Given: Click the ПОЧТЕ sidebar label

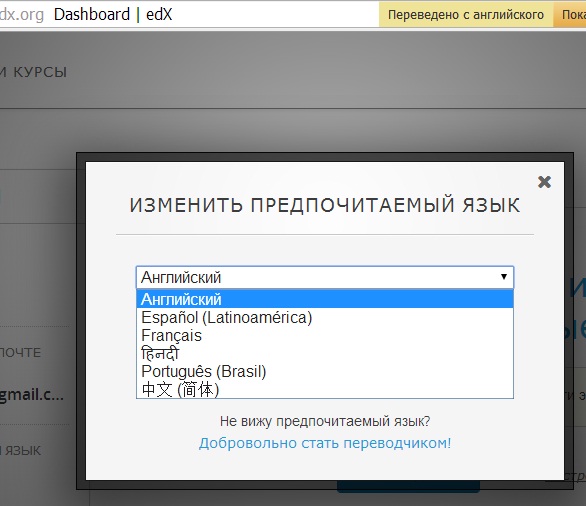Looking at the screenshot, I should click(x=21, y=352).
